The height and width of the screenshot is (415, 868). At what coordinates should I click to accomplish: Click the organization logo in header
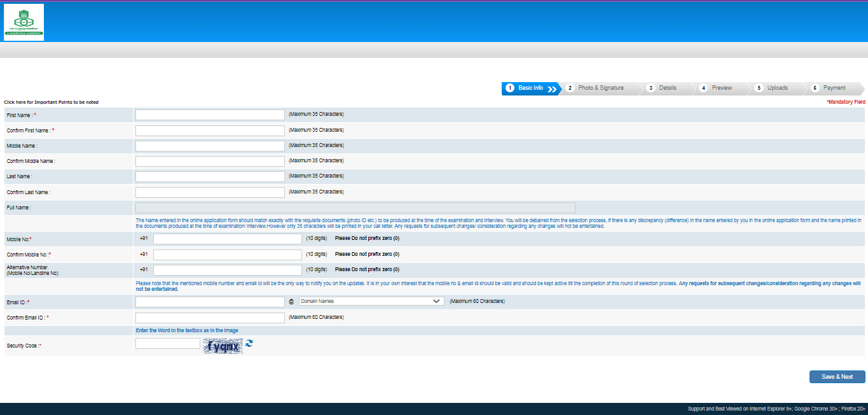point(24,22)
